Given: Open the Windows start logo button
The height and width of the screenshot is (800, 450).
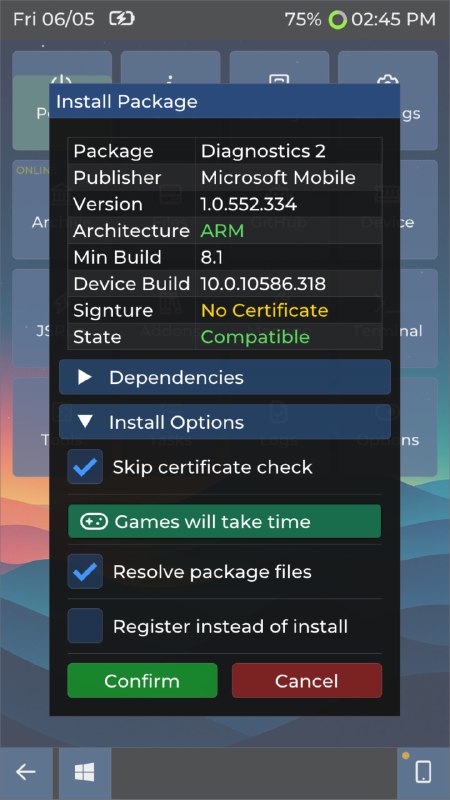Looking at the screenshot, I should (85, 773).
